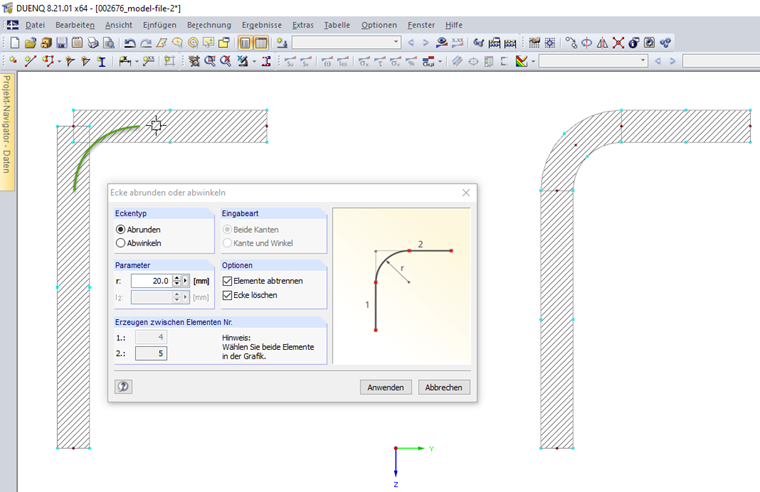
Task: Click the red X delete-zoom magnifier icon
Action: click(x=225, y=61)
